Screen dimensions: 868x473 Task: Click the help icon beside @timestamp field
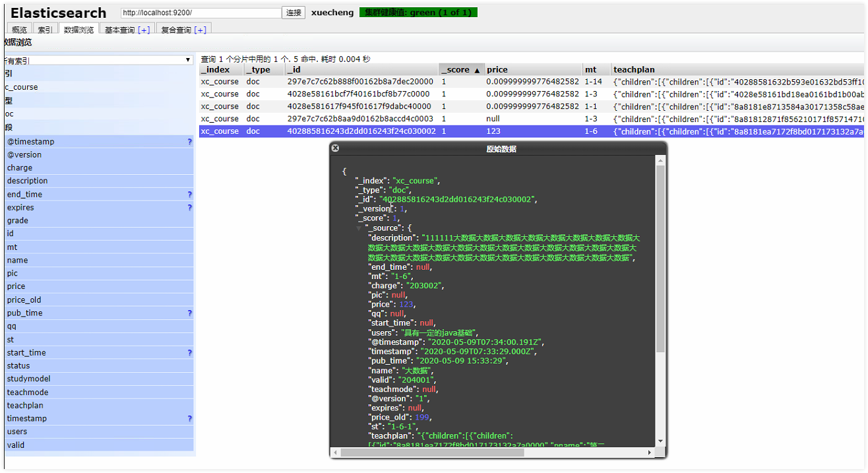190,142
